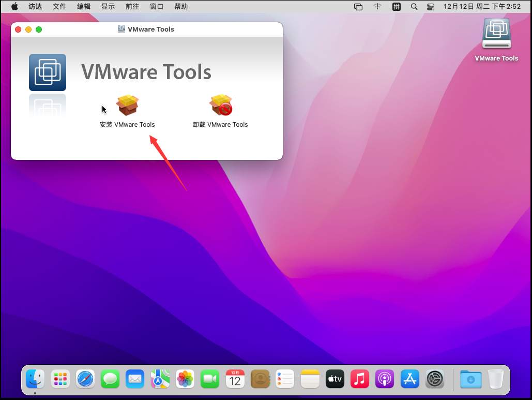Open Photos from the Dock
The width and height of the screenshot is (532, 400).
point(185,379)
